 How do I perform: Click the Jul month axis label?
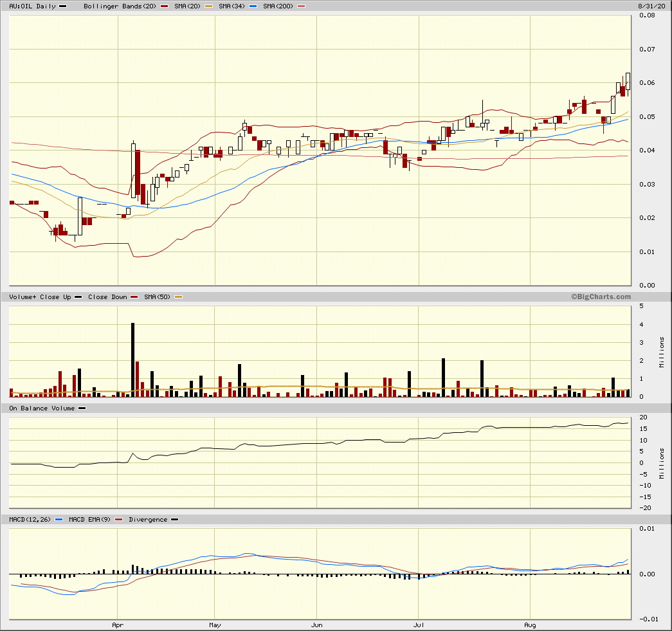(x=419, y=625)
